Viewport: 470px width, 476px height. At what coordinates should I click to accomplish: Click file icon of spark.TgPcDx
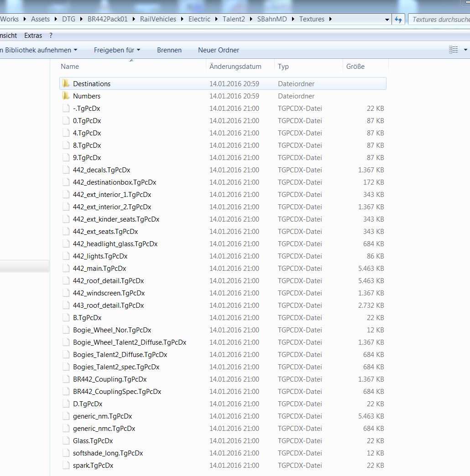tap(66, 465)
